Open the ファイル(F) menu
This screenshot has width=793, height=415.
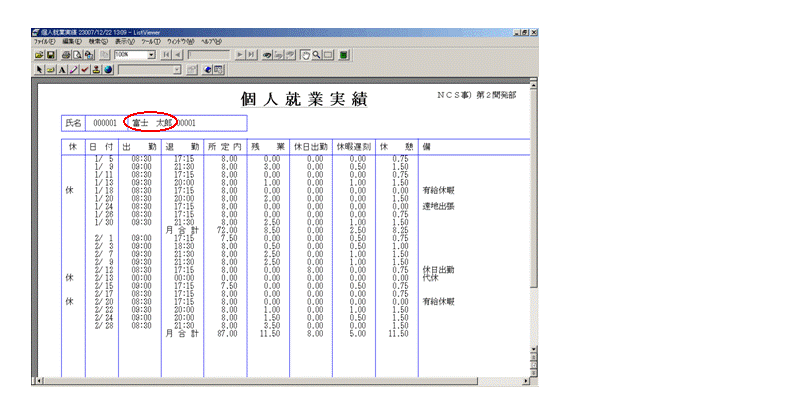44,43
